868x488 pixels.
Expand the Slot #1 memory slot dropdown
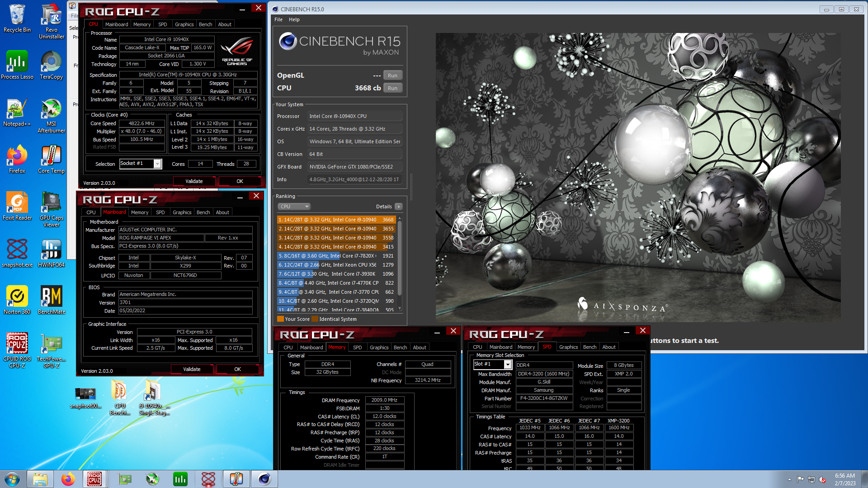click(508, 364)
